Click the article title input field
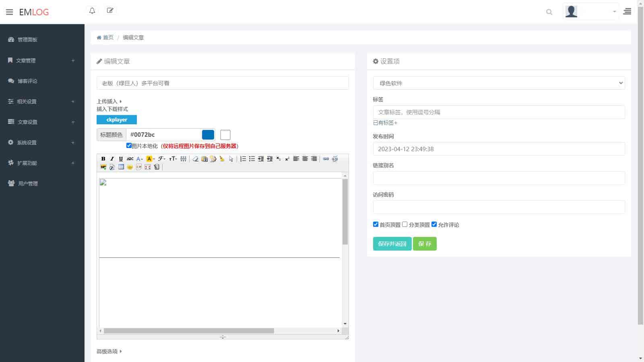Image resolution: width=644 pixels, height=362 pixels. click(223, 83)
